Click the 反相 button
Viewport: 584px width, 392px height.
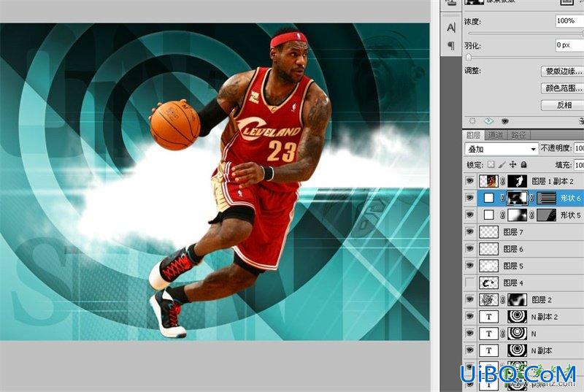pos(562,105)
